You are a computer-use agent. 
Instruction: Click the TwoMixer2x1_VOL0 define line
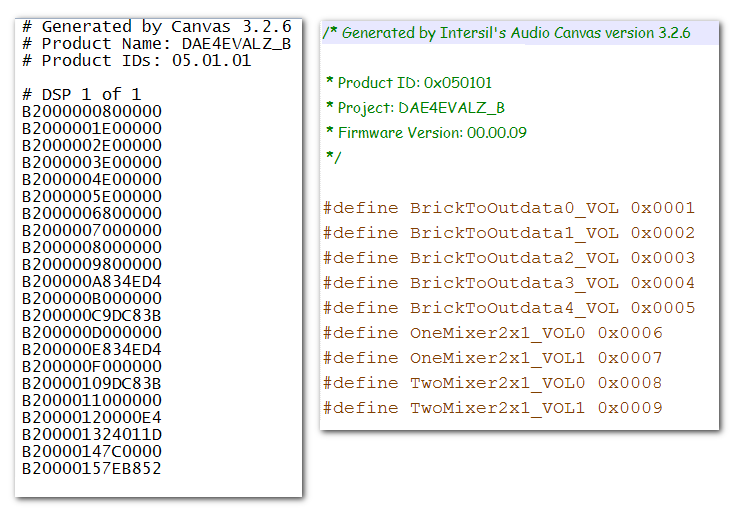coord(492,383)
